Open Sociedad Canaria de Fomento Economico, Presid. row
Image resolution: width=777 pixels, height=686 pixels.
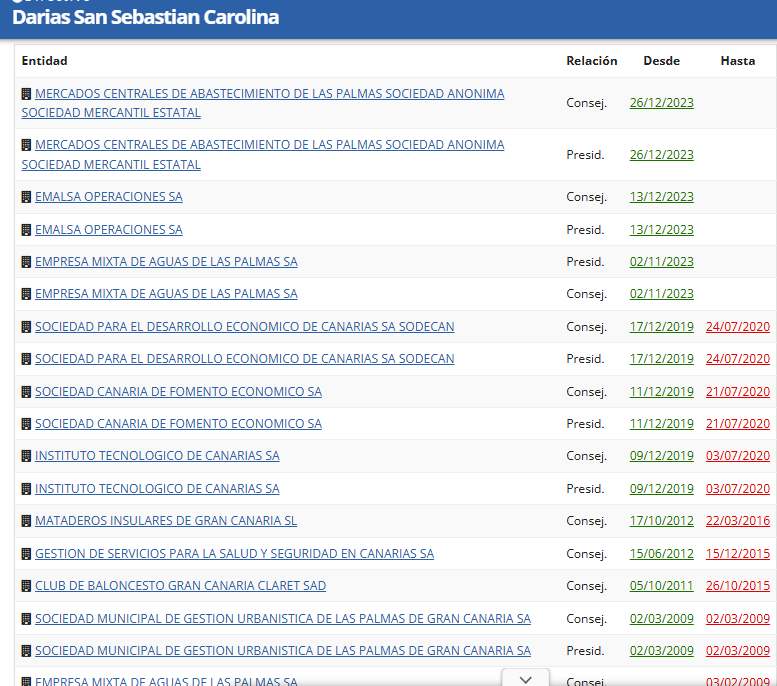[178, 424]
